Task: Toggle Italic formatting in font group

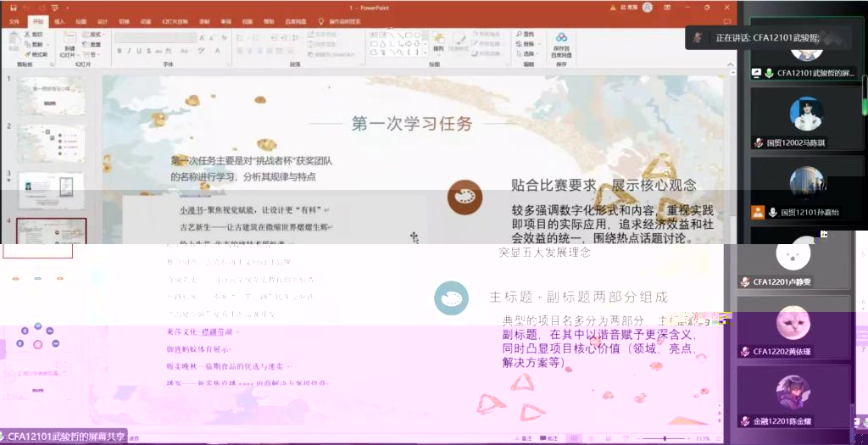Action: [129, 51]
